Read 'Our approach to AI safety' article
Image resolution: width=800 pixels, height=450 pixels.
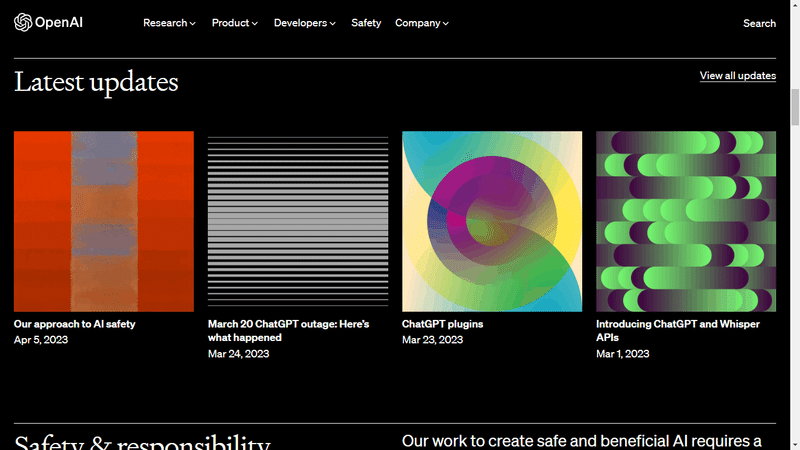pyautogui.click(x=74, y=324)
